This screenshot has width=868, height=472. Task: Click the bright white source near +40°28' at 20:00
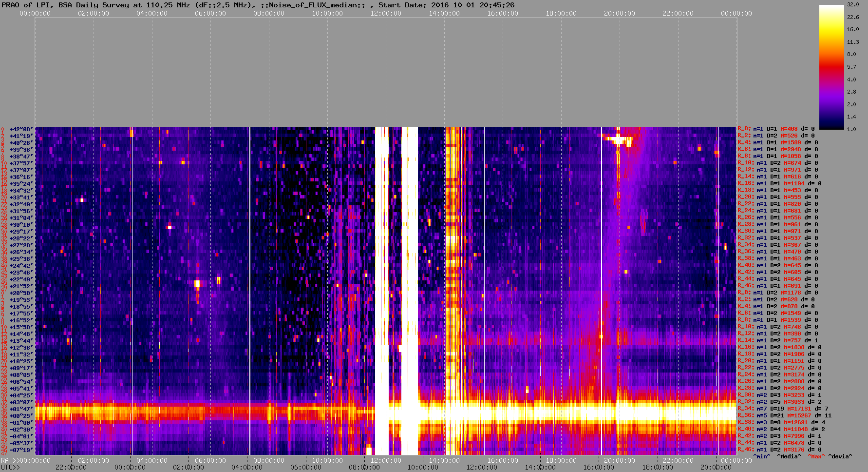(x=618, y=139)
